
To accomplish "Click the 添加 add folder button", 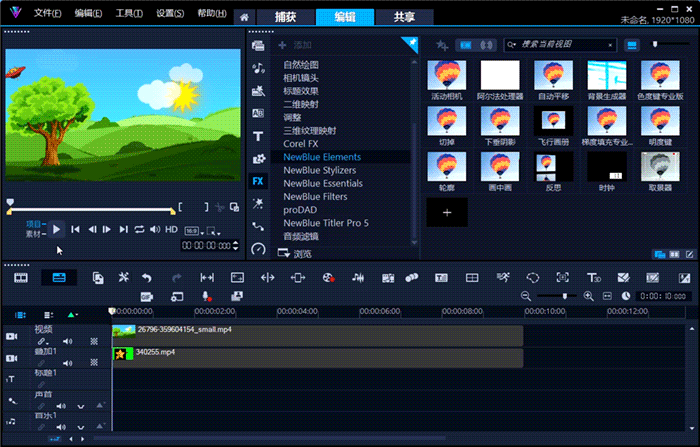I will pyautogui.click(x=295, y=45).
